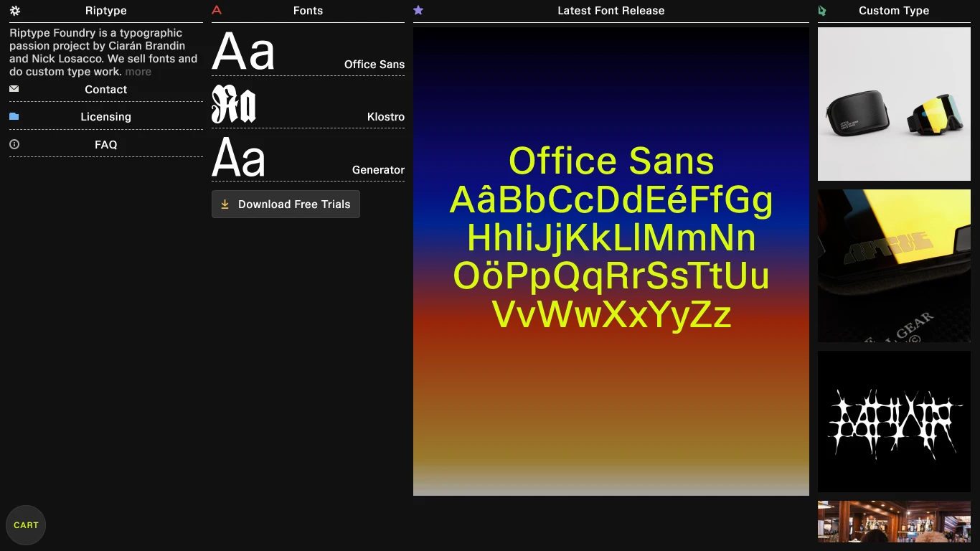Open the yellow goggle closeup thumbnail
This screenshot has width=980, height=551.
[x=894, y=265]
